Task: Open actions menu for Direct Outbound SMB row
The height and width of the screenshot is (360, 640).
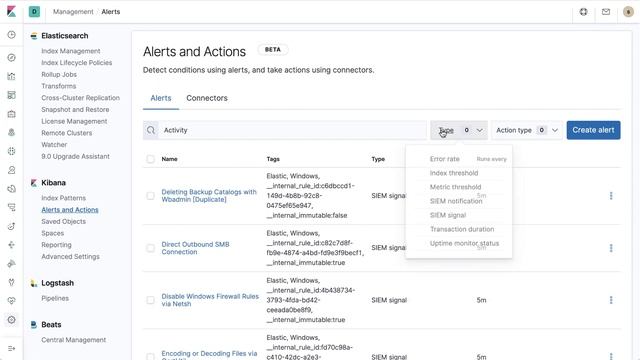Action: tap(611, 248)
